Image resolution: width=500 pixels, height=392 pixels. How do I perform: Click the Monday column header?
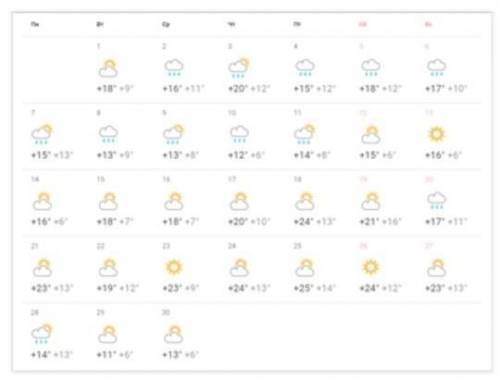pyautogui.click(x=35, y=24)
